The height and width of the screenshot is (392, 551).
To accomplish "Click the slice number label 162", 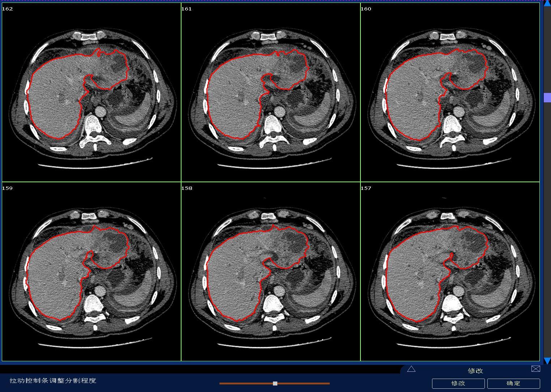I will click(x=7, y=9).
